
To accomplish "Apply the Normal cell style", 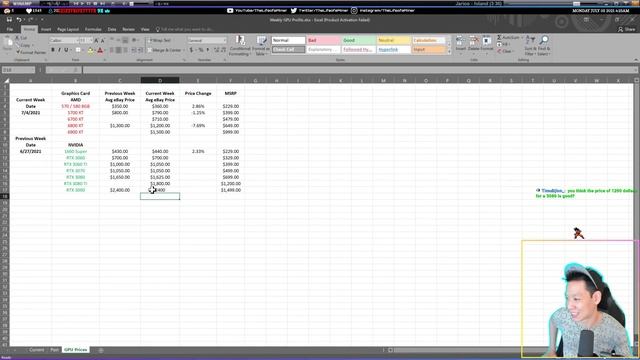I will 289,40.
